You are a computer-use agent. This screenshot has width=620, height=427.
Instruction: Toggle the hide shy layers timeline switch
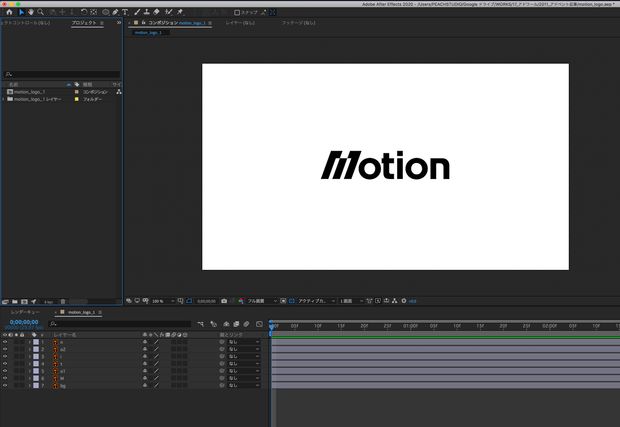[226, 324]
